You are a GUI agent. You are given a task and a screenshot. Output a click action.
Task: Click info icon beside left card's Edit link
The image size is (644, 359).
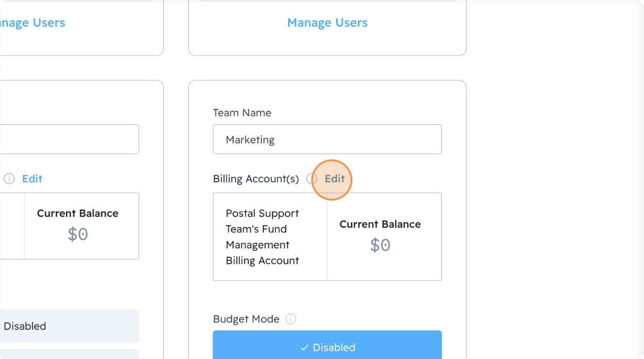pos(9,179)
